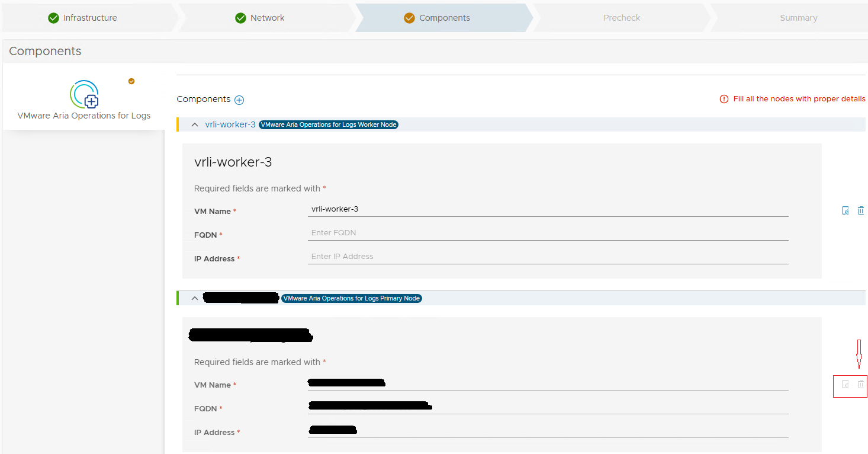Screen dimensions: 868x454
Task: Click the vrli-worker-3 section header link
Action: pos(230,124)
